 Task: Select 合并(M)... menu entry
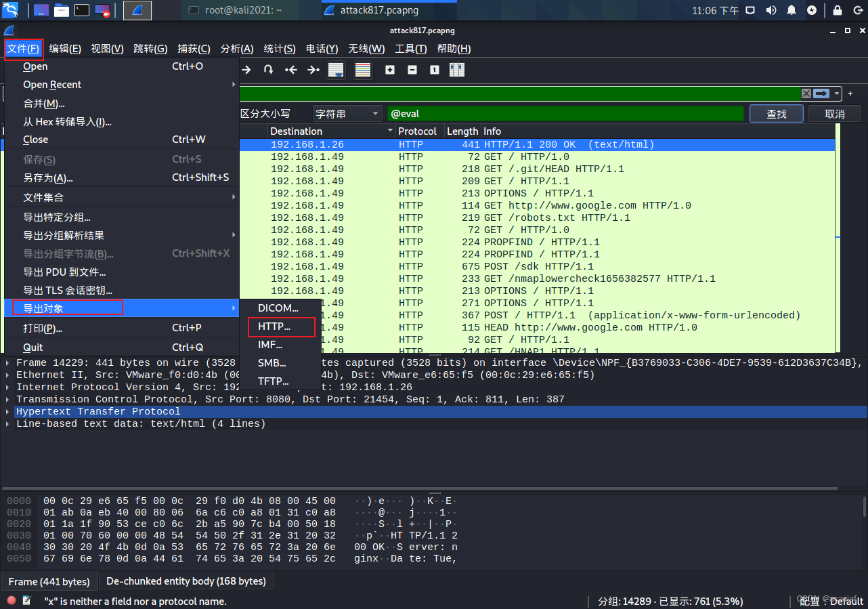(x=122, y=104)
